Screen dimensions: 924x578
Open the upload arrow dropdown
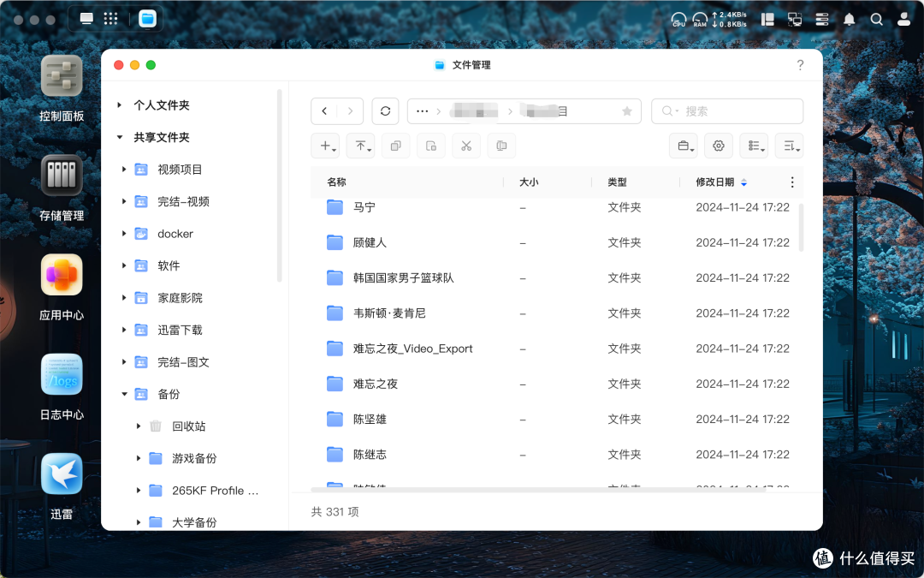click(x=361, y=146)
